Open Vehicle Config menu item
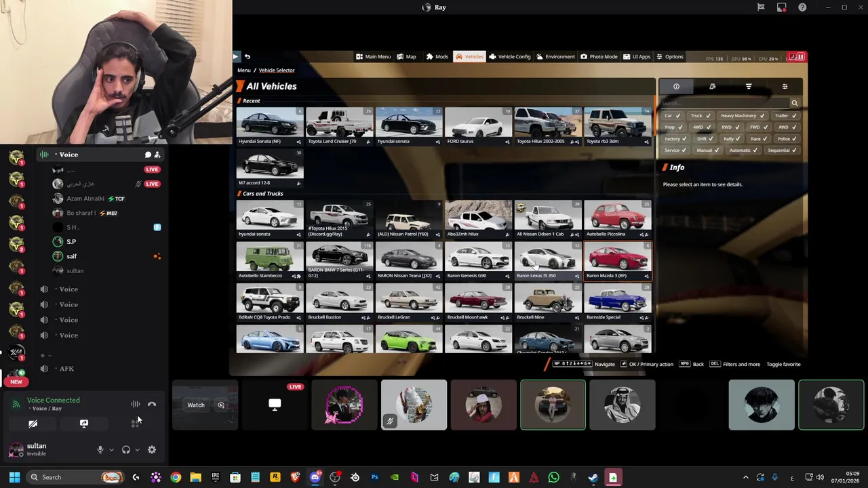This screenshot has width=868, height=488. [510, 57]
